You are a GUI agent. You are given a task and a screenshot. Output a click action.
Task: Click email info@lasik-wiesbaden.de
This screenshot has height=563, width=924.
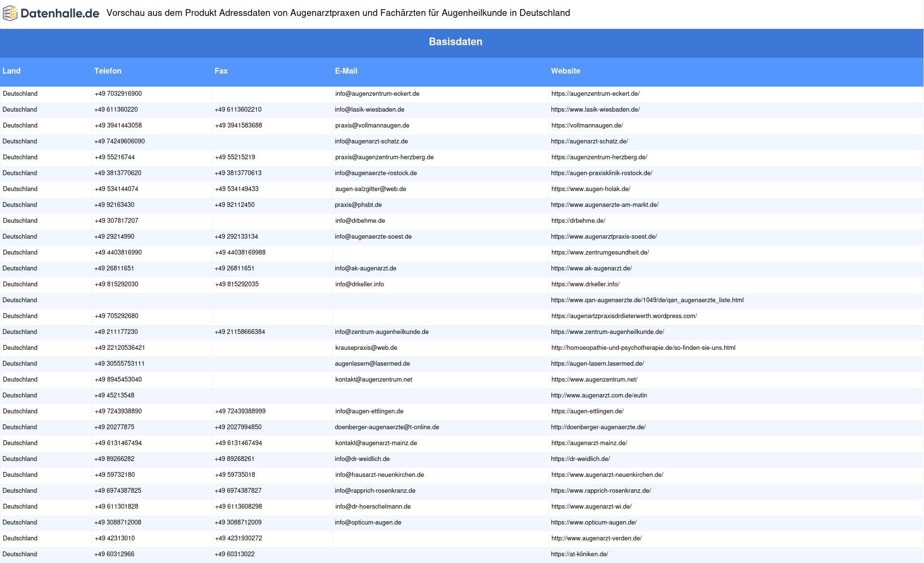click(x=370, y=110)
